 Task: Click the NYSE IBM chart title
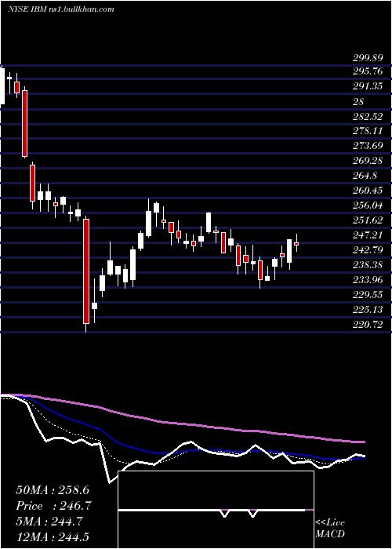click(x=61, y=9)
